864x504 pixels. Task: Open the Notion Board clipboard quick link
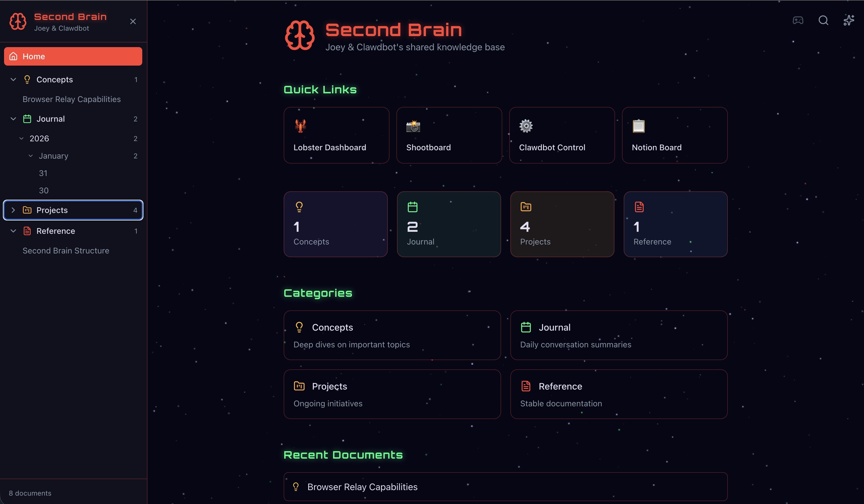pos(674,135)
